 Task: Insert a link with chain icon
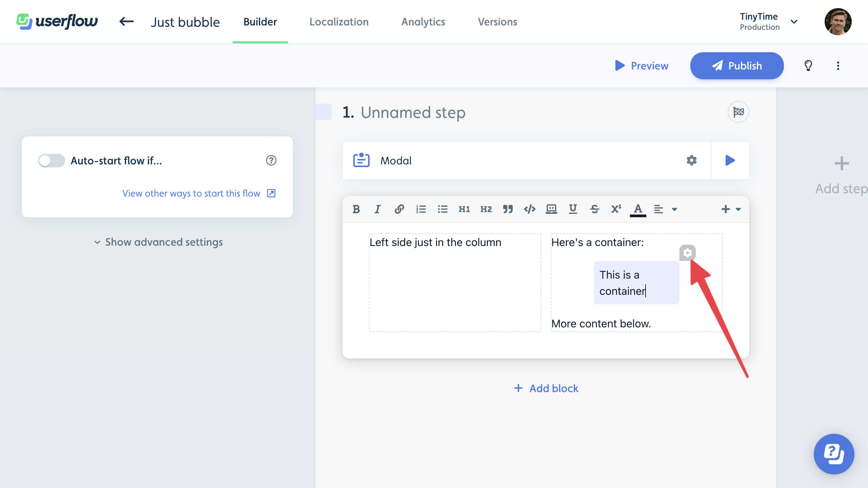click(399, 209)
